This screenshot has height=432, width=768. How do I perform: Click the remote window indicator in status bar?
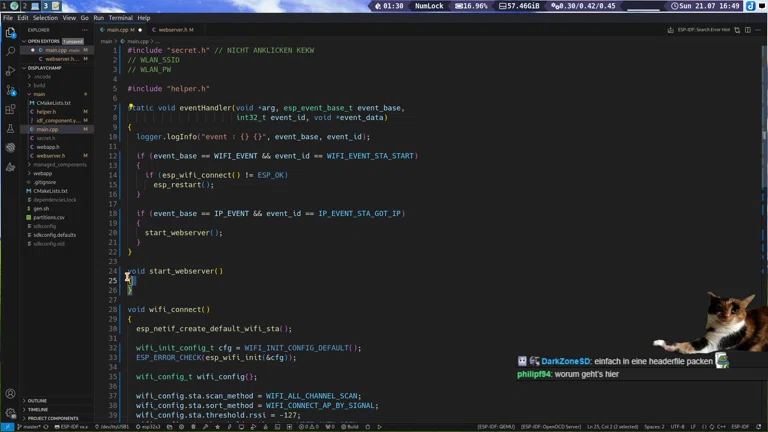tap(7, 427)
